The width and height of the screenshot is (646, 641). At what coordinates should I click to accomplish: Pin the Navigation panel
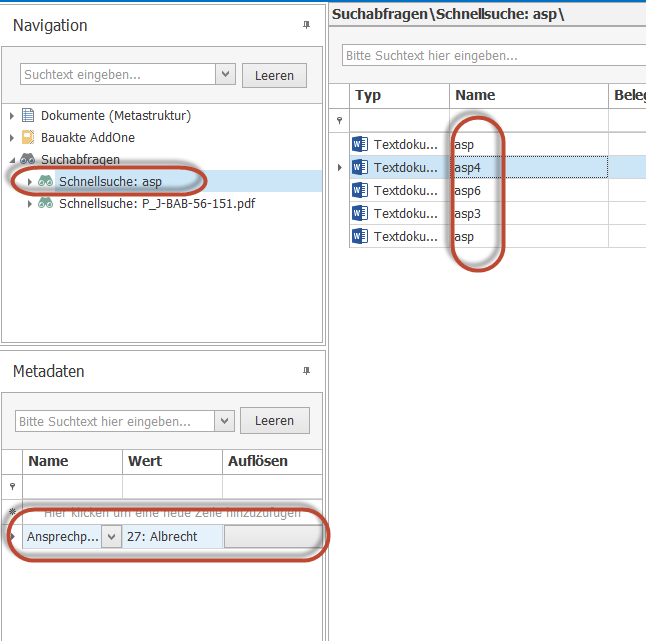pos(307,25)
